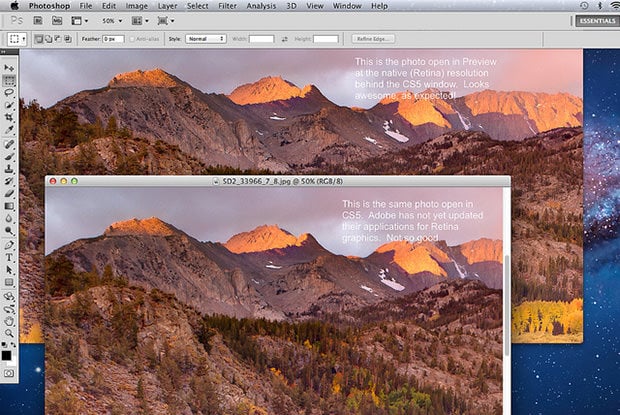Open the Image menu
620x415 pixels.
[x=136, y=6]
